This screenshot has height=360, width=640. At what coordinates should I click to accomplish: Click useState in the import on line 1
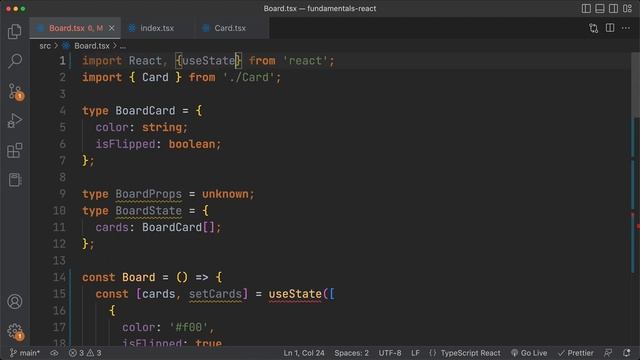click(209, 61)
